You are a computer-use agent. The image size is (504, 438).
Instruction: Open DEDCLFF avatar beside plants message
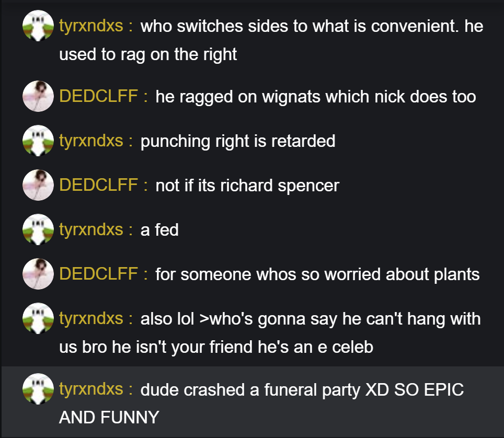(38, 274)
